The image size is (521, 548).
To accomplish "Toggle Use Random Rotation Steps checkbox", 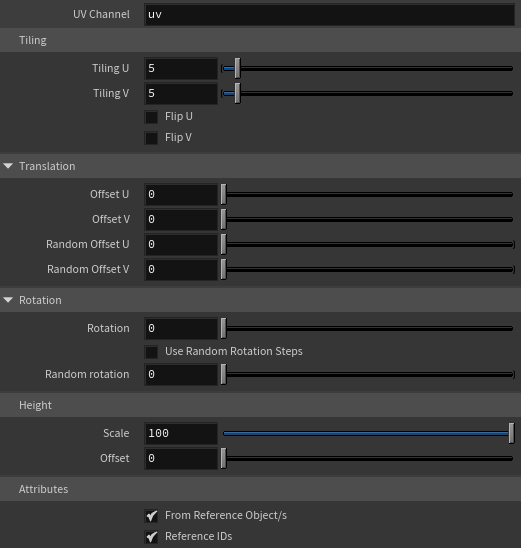I will click(151, 352).
